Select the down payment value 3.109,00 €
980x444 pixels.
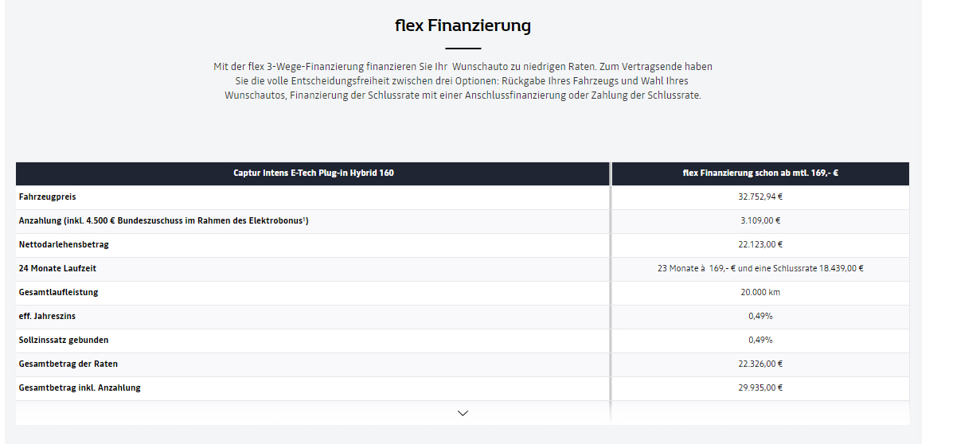click(760, 220)
